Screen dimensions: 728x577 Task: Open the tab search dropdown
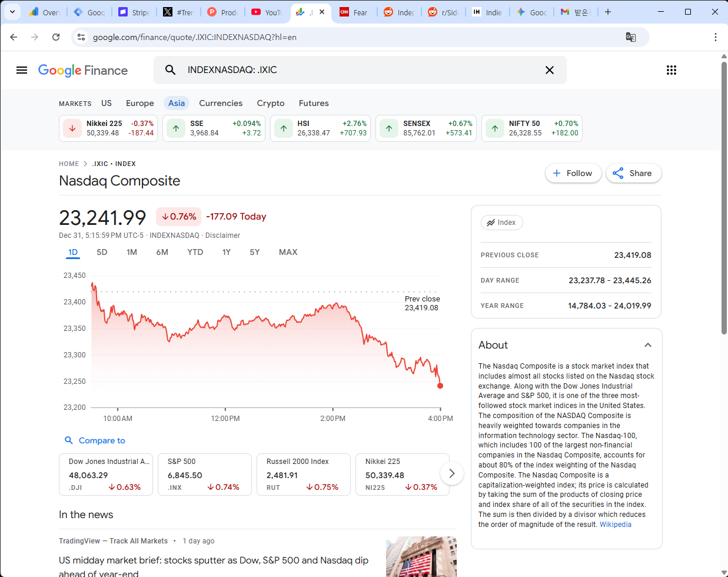point(12,12)
